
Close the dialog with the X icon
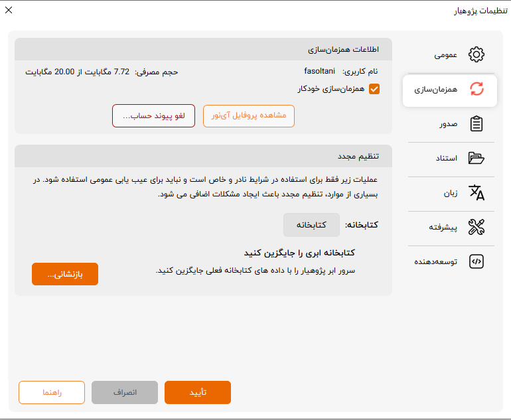pyautogui.click(x=9, y=10)
